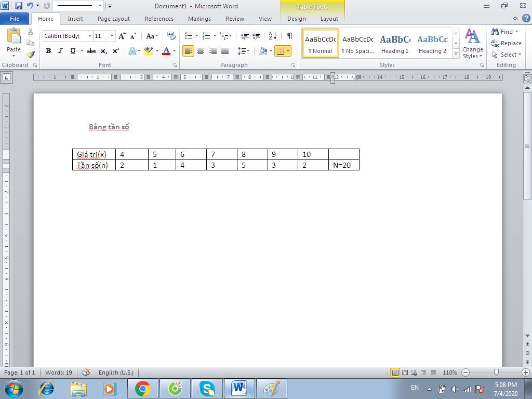Apply strikethrough formatting

click(91, 51)
